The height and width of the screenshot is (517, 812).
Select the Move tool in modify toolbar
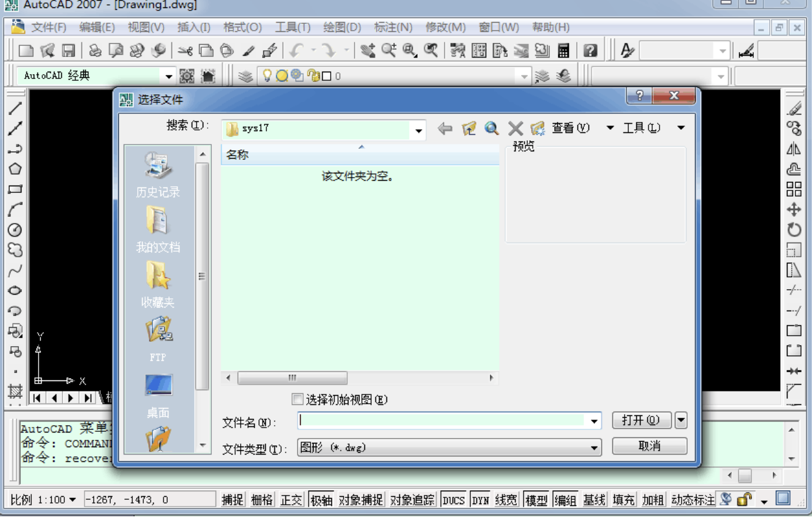(794, 209)
